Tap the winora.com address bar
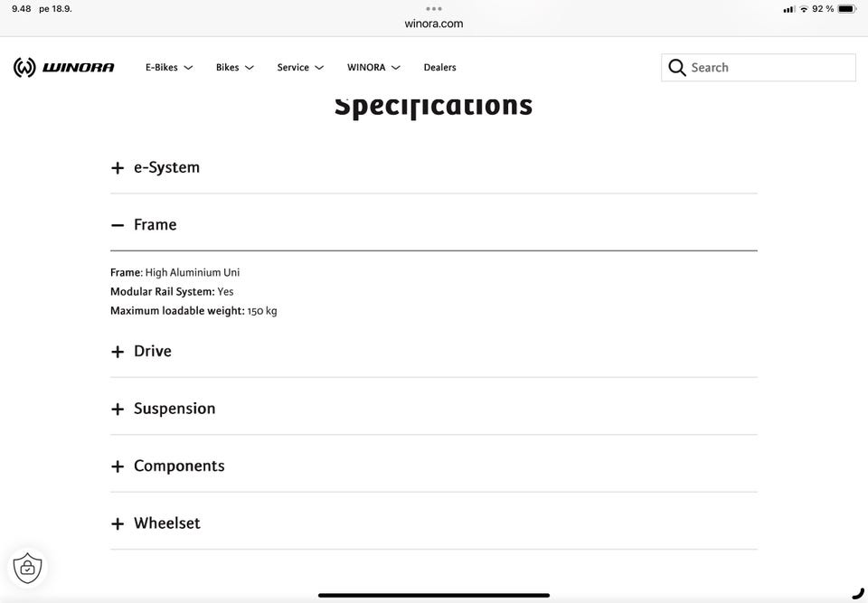 click(x=434, y=24)
